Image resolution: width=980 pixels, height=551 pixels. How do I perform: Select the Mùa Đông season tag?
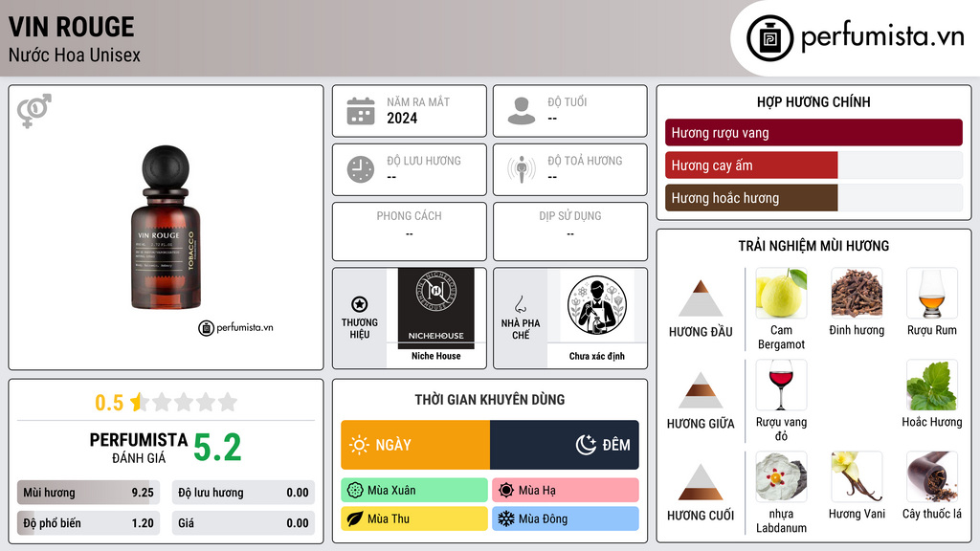[x=566, y=518]
